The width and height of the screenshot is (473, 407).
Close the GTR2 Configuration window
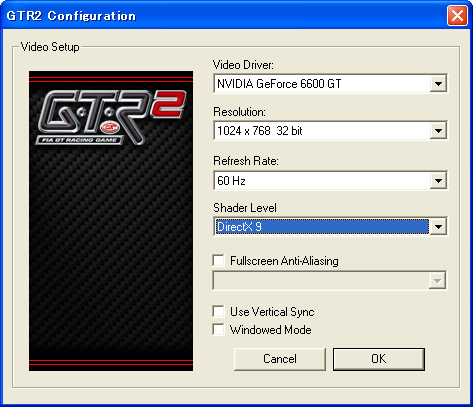[x=457, y=15]
